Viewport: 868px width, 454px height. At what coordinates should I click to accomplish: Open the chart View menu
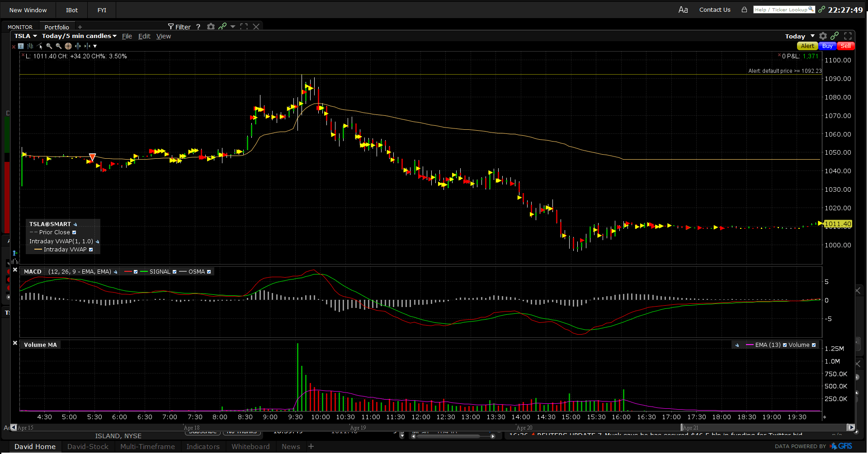click(163, 36)
